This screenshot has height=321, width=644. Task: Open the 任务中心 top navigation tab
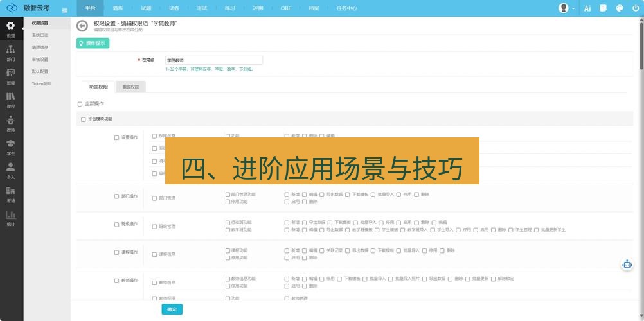pos(346,8)
